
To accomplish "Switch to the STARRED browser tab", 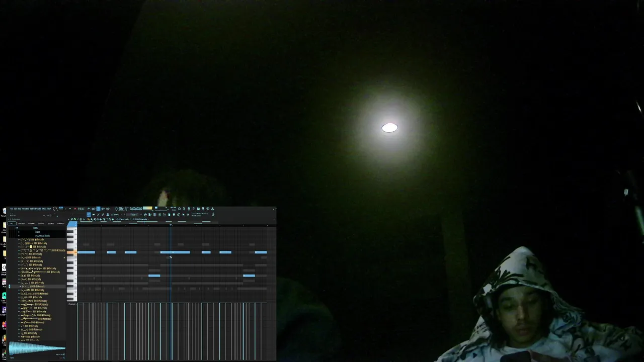I will [60, 223].
